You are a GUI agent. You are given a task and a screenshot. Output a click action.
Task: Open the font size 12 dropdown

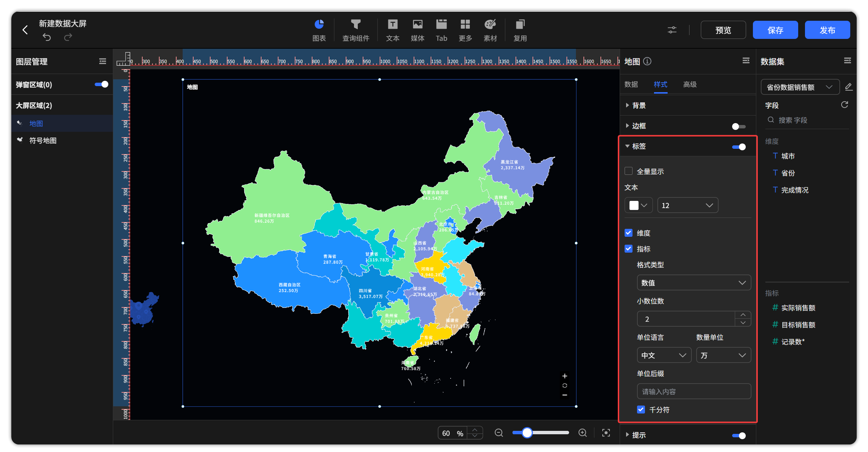tap(687, 205)
